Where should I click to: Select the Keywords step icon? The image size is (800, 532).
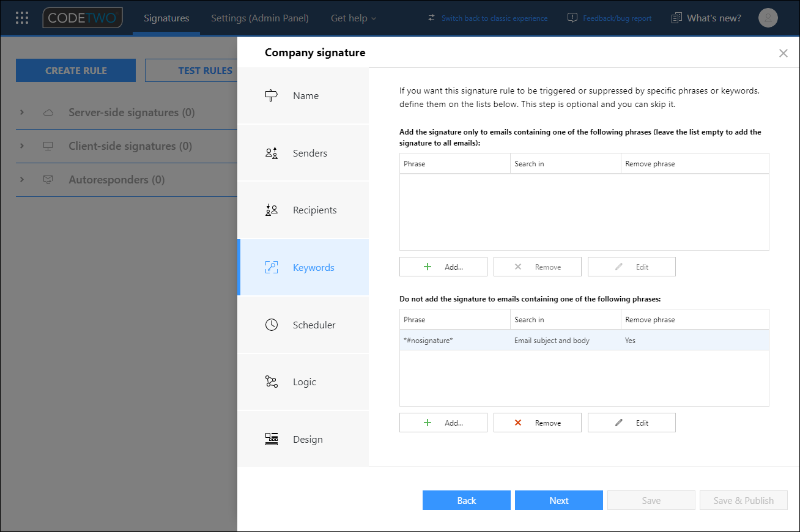click(x=272, y=267)
